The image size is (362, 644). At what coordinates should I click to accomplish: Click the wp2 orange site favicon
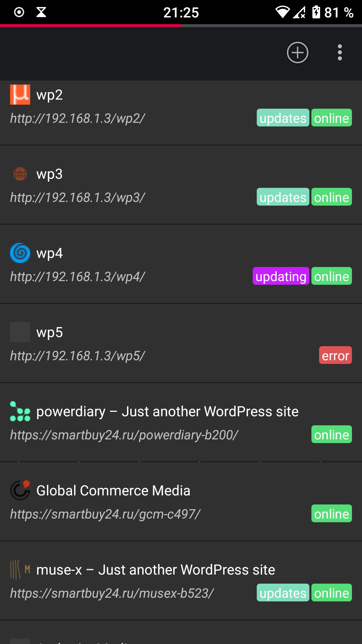tap(20, 95)
